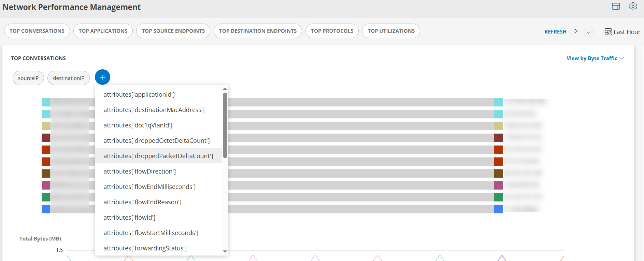This screenshot has height=261, width=644.
Task: Click the blue plus add-attribute button
Action: 102,77
